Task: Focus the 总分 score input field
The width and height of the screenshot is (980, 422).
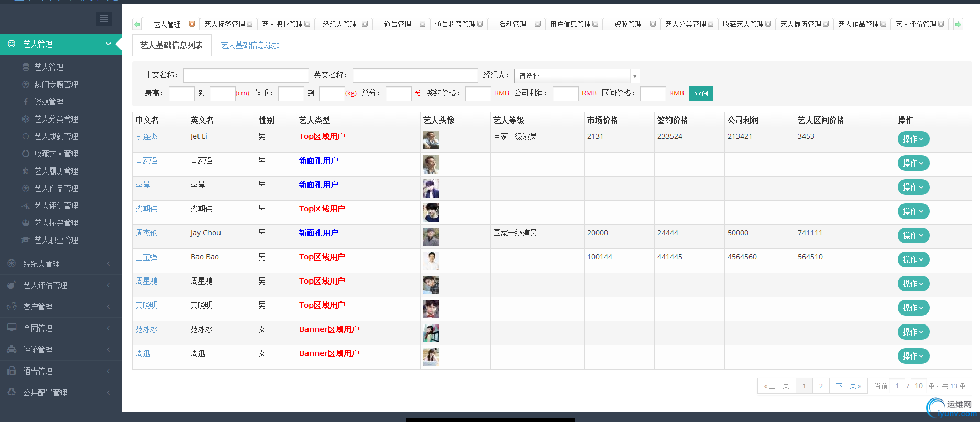Action: click(x=399, y=93)
